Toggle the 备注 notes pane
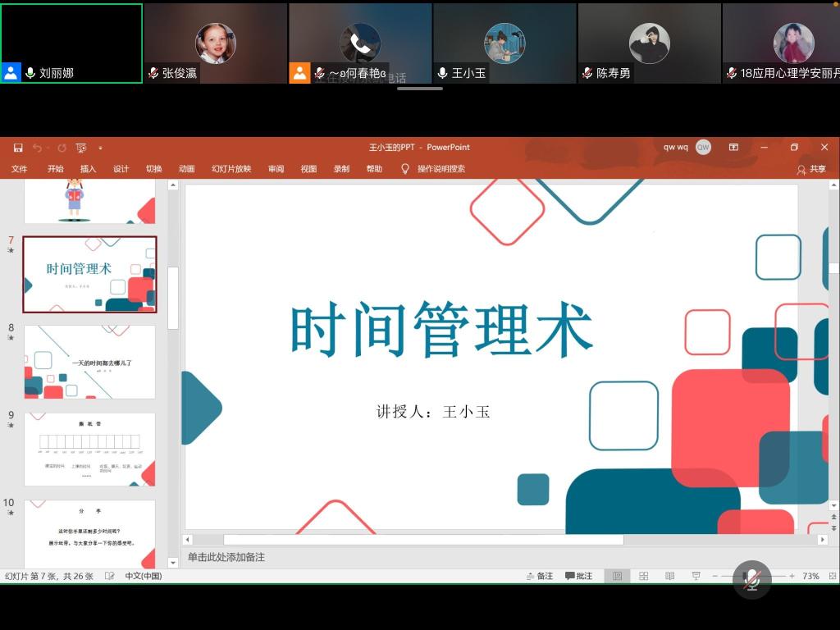 (x=540, y=576)
